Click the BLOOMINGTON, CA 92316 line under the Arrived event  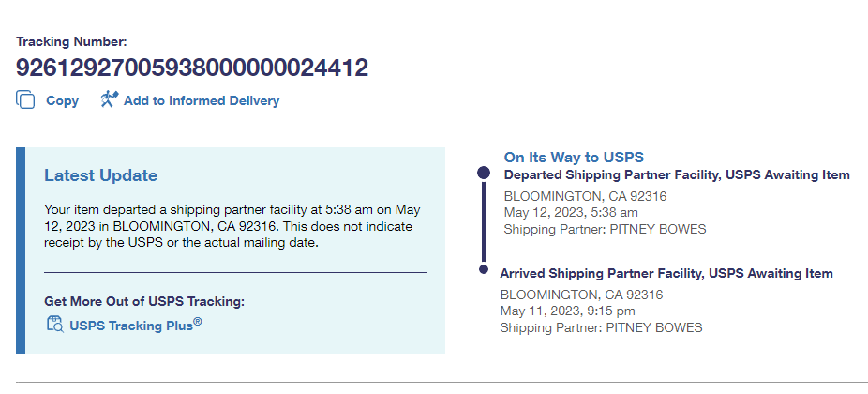(581, 295)
